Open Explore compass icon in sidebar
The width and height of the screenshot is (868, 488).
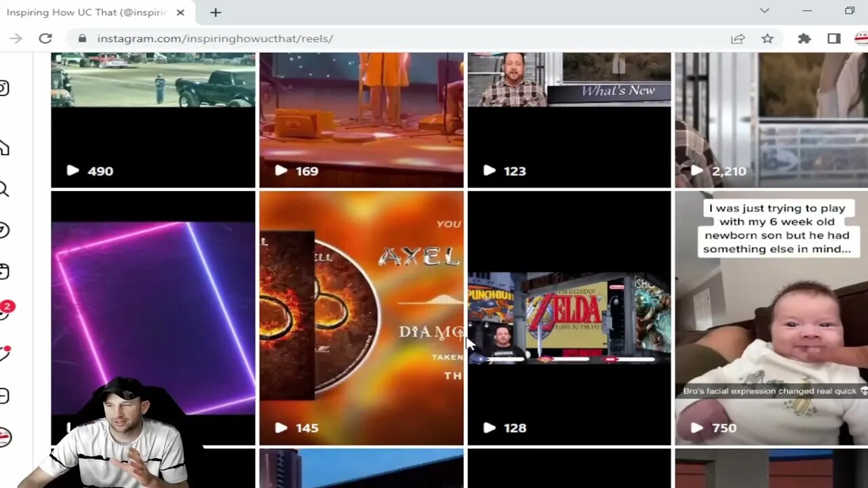coord(3,230)
